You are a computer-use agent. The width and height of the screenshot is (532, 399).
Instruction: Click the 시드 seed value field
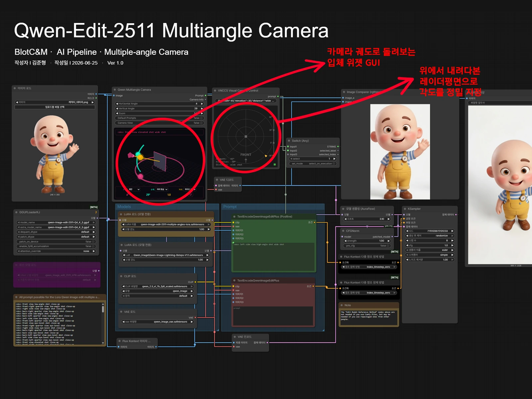pos(430,231)
